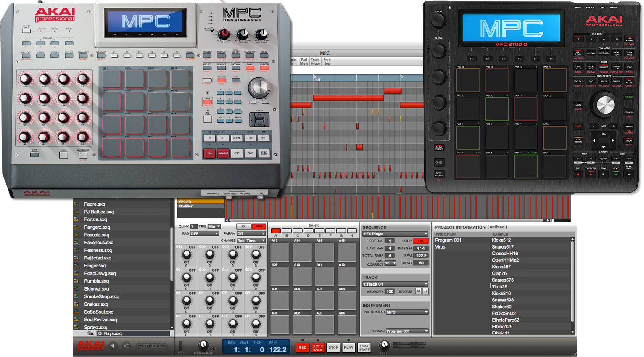Open the INSTRUMENT dropdown showing MPC

407,312
